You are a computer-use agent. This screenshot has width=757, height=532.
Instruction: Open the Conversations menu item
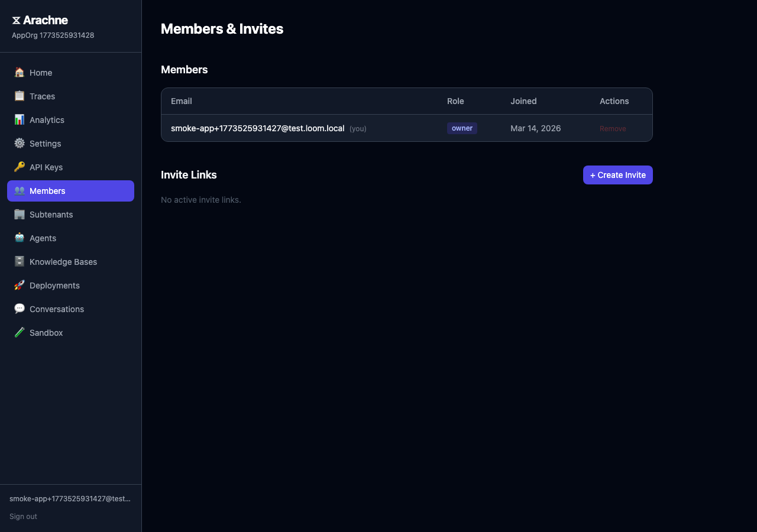coord(57,309)
